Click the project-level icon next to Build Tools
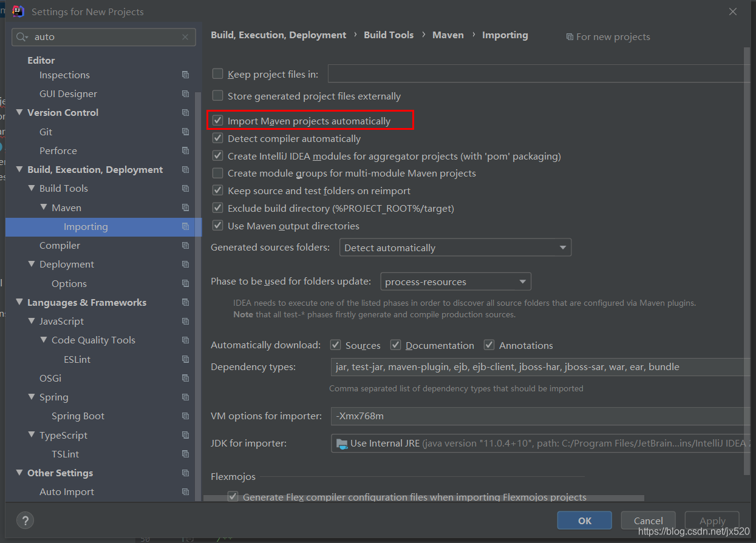756x543 pixels. 185,189
